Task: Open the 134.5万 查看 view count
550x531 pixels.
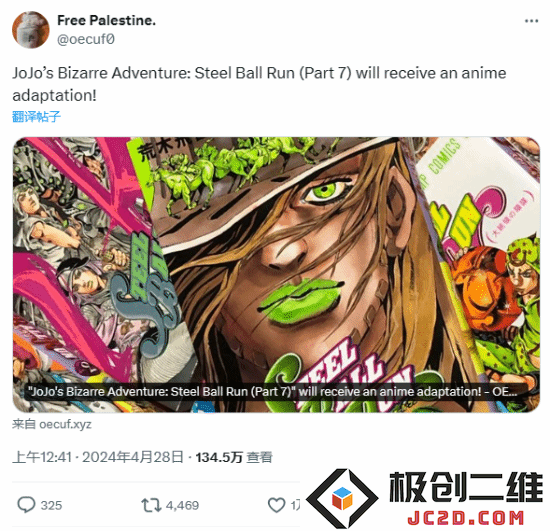Action: click(234, 457)
